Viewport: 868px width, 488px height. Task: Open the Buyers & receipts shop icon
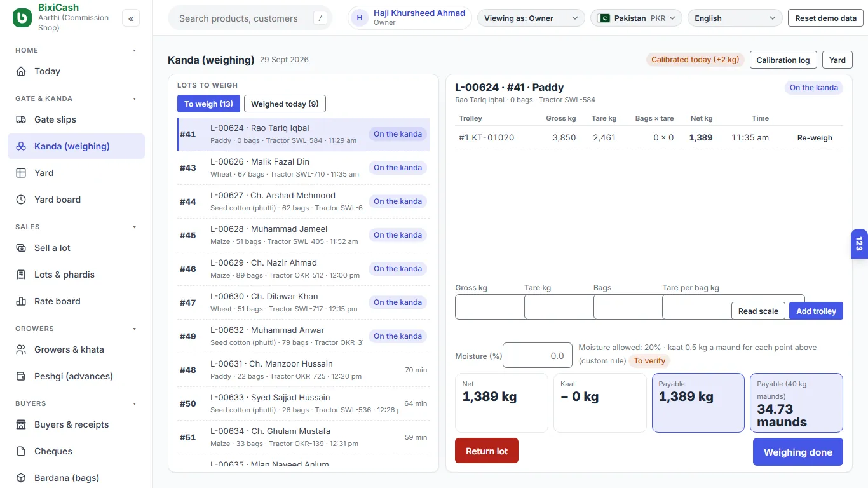click(x=21, y=424)
